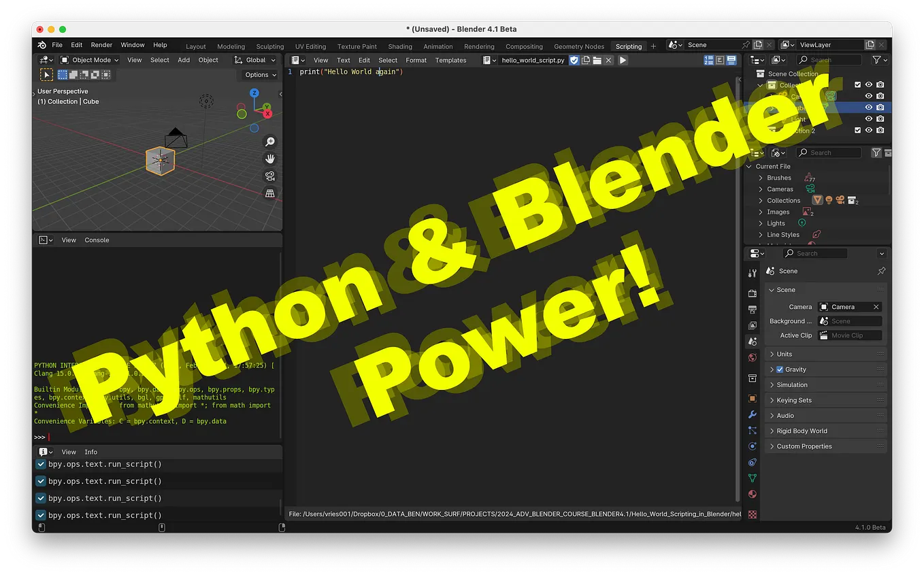Viewport: 924px width, 575px height.
Task: Open the Render menu
Action: tap(101, 45)
